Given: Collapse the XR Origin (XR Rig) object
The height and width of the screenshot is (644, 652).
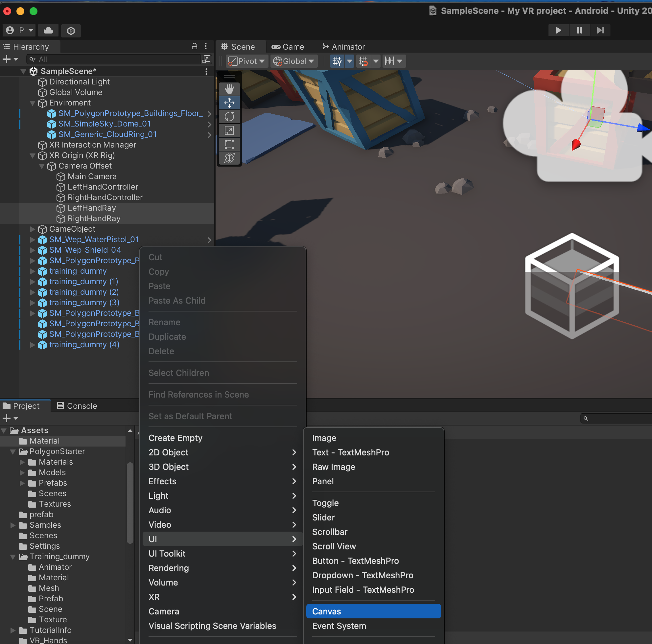Looking at the screenshot, I should [33, 155].
